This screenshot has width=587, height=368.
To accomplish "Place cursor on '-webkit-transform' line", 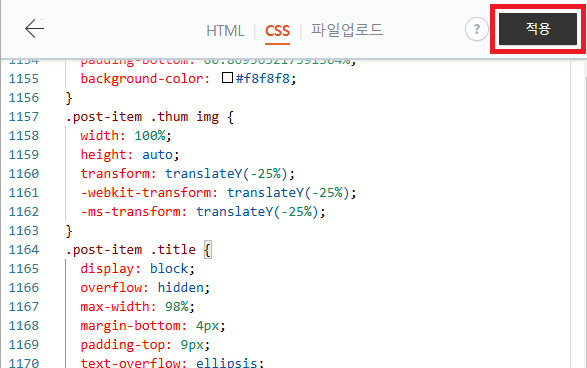I will click(218, 193).
